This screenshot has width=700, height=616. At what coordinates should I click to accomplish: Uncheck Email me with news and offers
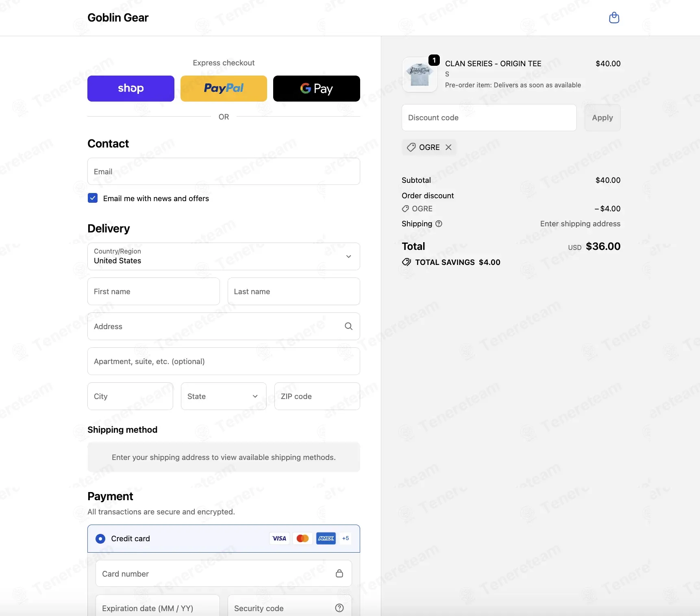pos(93,198)
